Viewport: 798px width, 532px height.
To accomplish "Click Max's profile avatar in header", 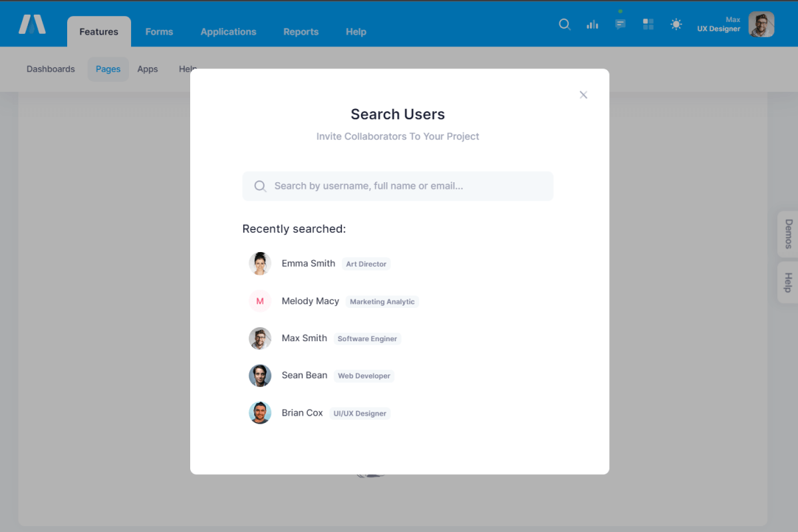I will pos(761,25).
